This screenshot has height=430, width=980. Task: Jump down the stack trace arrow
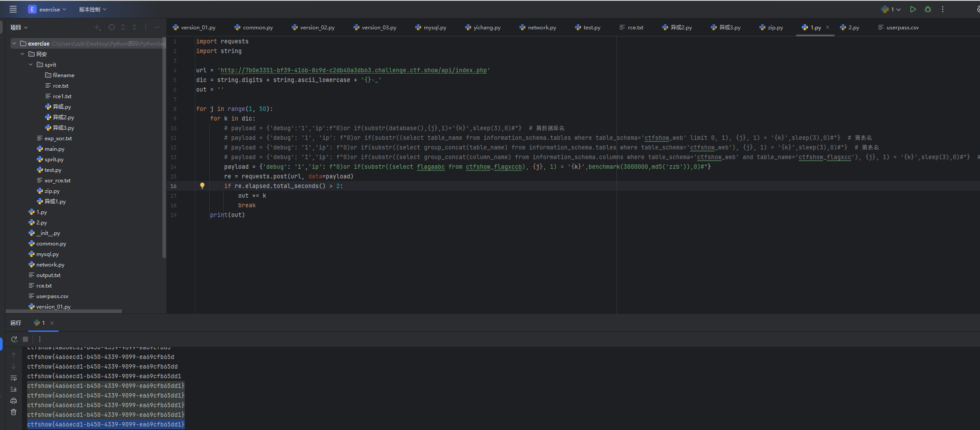tap(14, 366)
